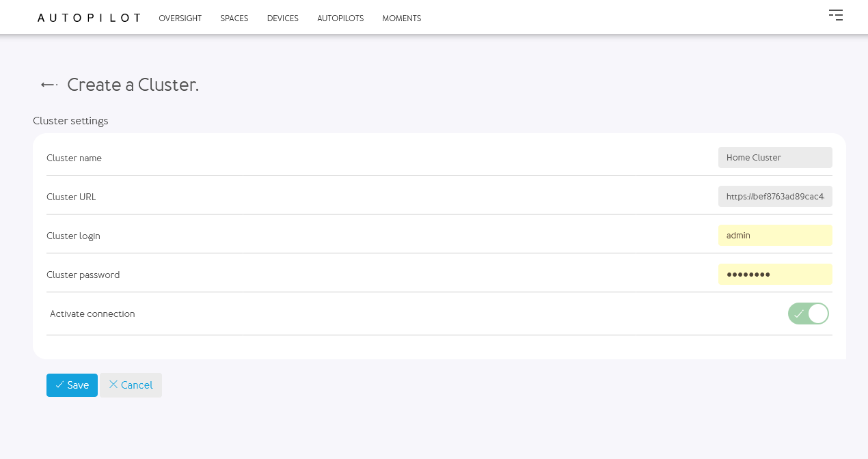Click the Cluster settings heading

[x=70, y=121]
